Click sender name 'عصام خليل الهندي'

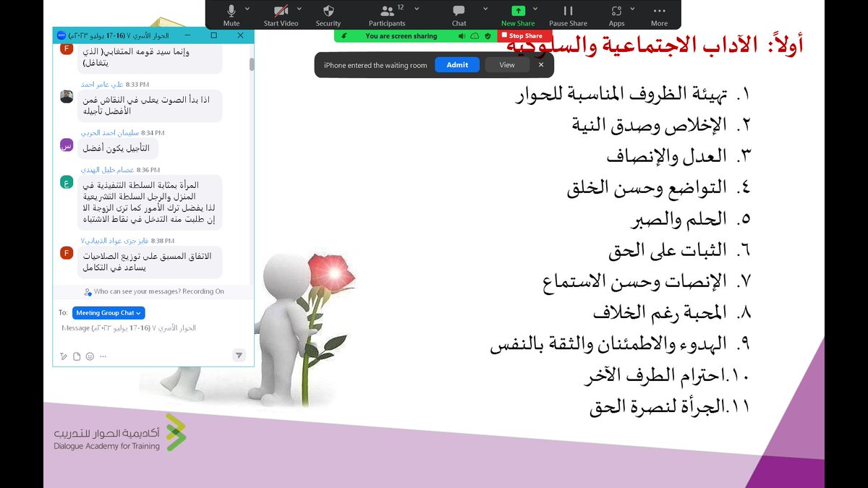(x=107, y=169)
